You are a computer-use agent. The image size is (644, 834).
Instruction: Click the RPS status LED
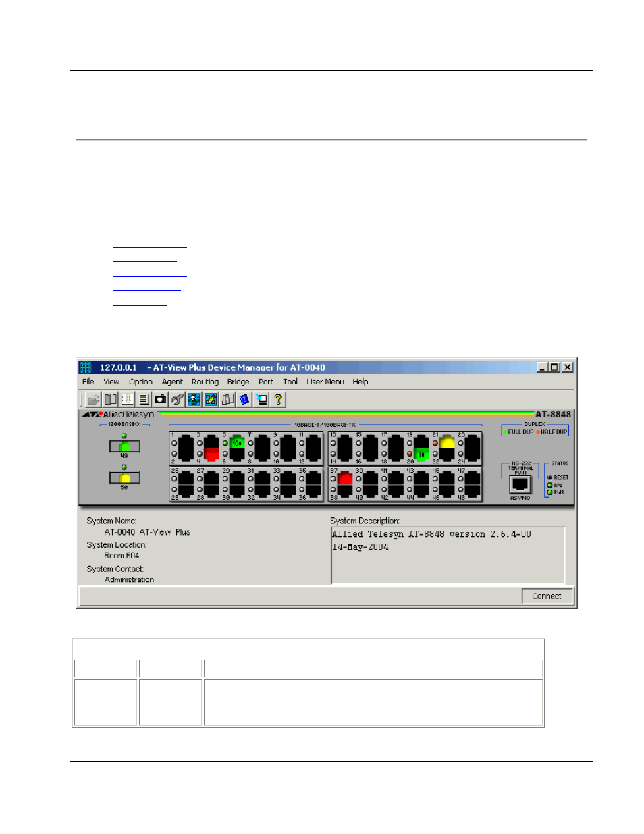click(x=549, y=485)
